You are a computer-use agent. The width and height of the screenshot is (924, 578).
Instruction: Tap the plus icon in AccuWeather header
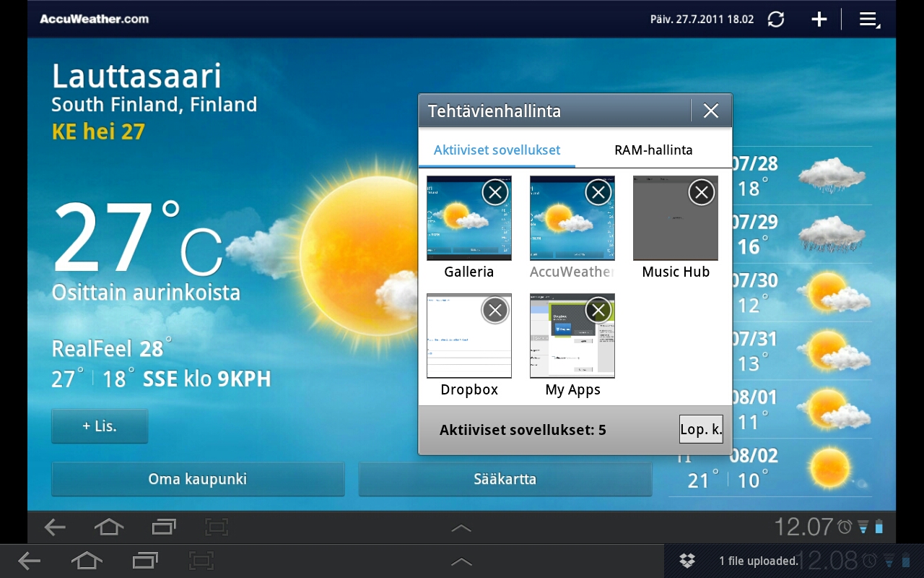click(x=819, y=20)
